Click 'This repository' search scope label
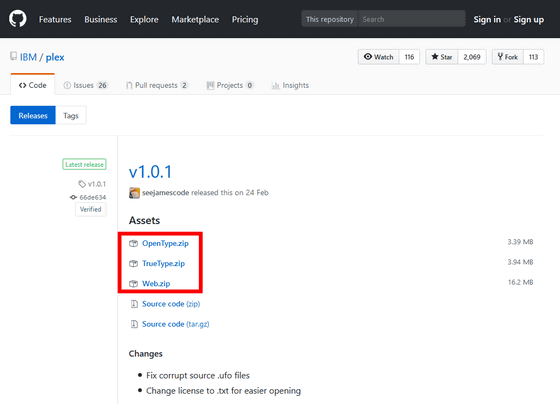Screen dimensions: 560x404 point(330,19)
